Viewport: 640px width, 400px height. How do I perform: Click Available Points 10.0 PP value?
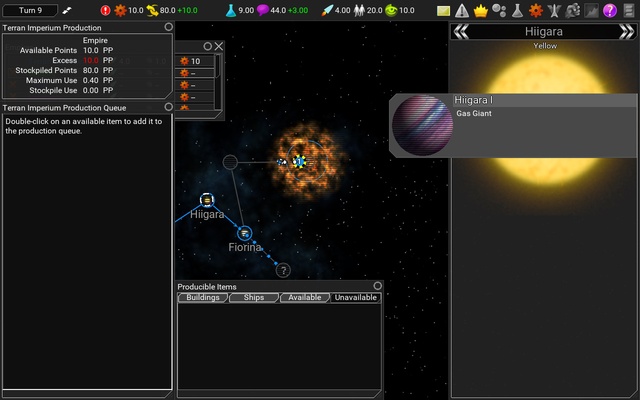[x=98, y=50]
